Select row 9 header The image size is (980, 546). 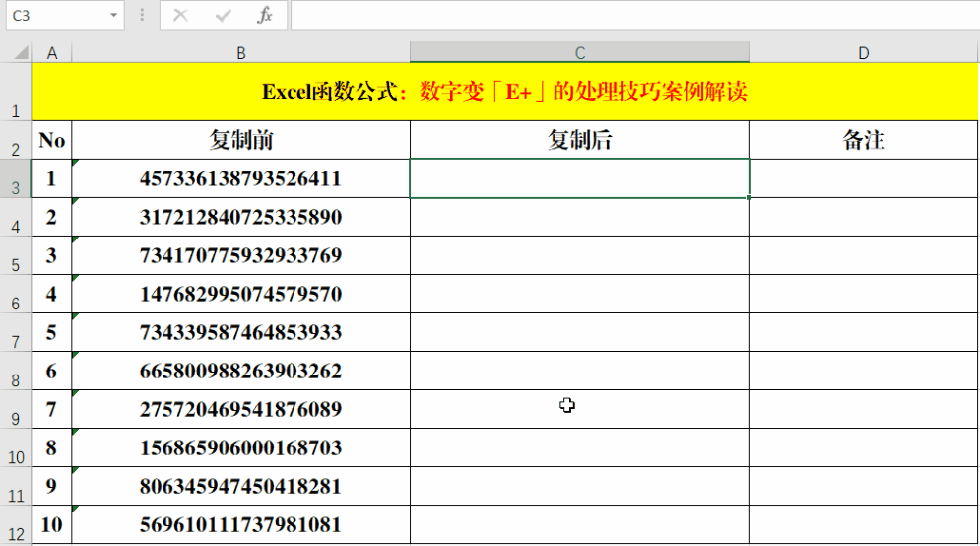tap(16, 410)
